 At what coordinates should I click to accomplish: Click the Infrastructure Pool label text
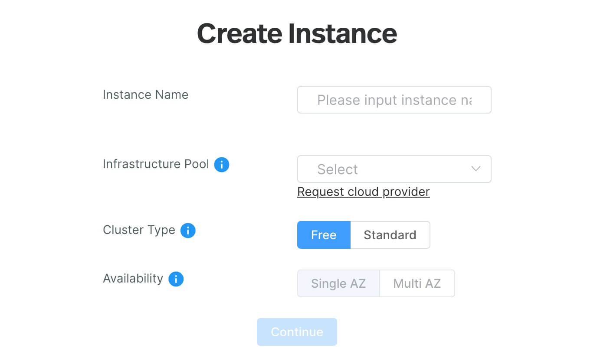[x=156, y=164]
